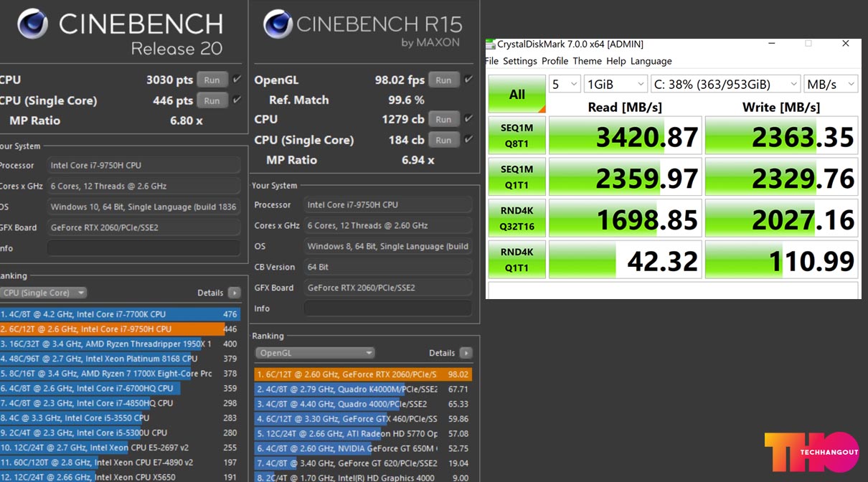Click the empty text box below CrystalDiskMark results
Image resolution: width=868 pixels, height=482 pixels.
674,290
